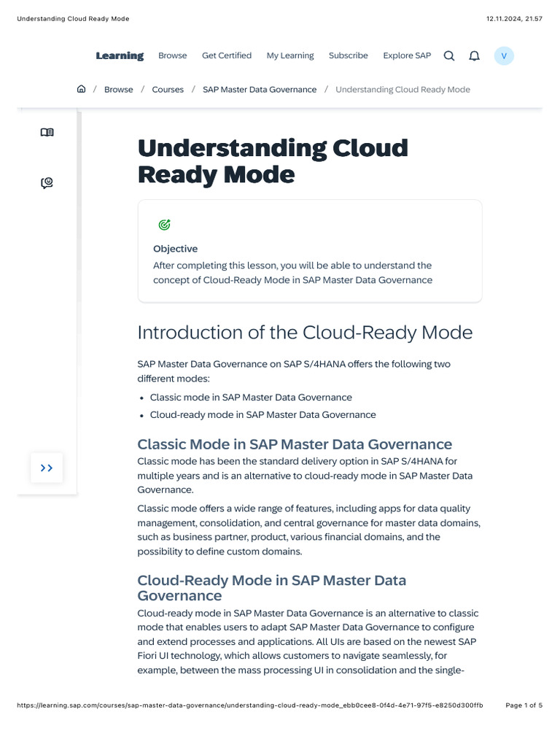Open My Learning menu item
This screenshot has height=747, width=560.
[x=290, y=55]
